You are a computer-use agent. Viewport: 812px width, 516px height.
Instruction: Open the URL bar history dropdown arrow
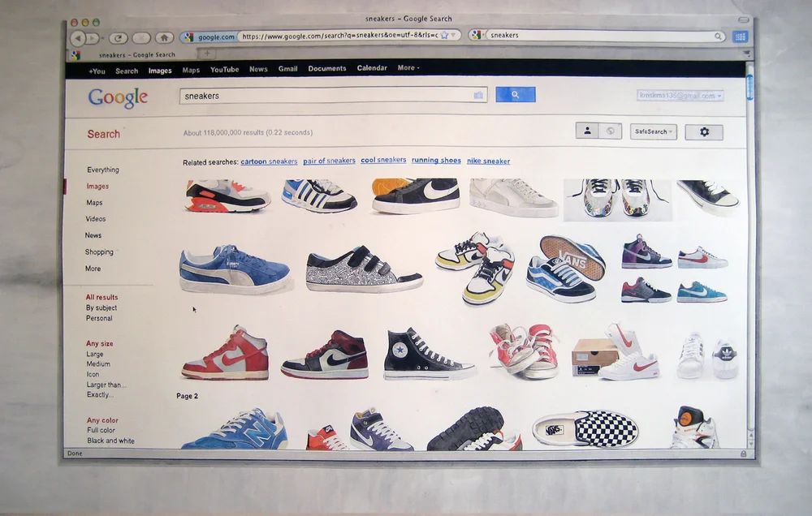click(453, 35)
